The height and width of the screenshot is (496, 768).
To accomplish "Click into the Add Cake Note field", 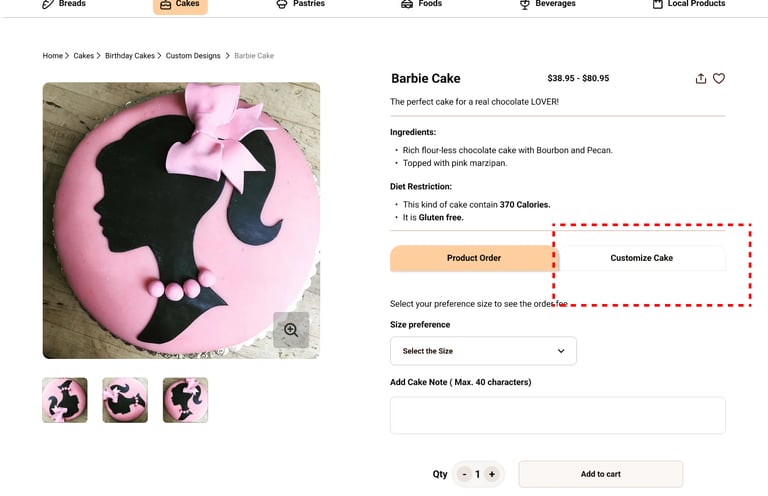I will point(558,415).
